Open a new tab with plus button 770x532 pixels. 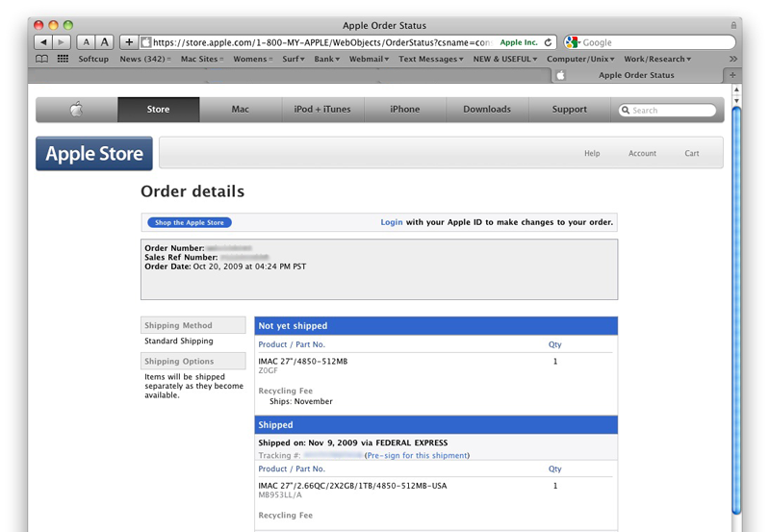click(732, 75)
